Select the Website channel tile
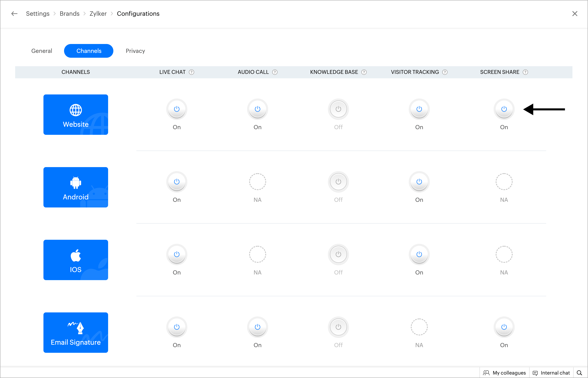The image size is (588, 378). pyautogui.click(x=76, y=115)
